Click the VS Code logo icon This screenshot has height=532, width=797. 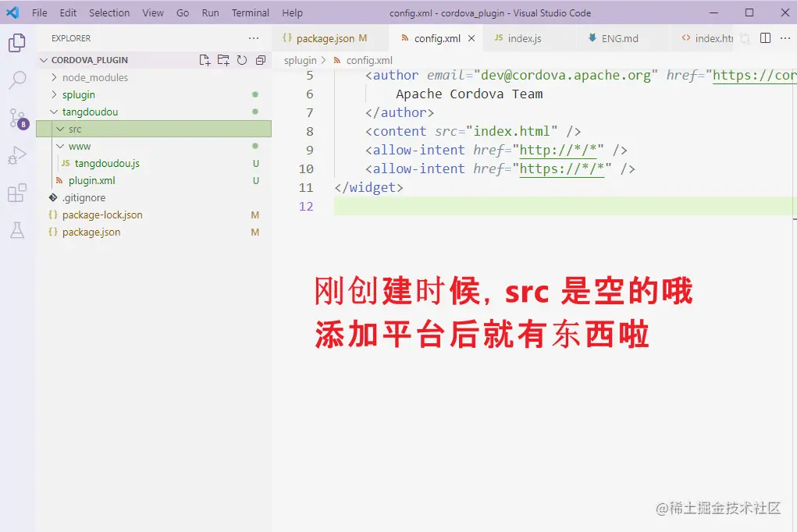pos(12,12)
